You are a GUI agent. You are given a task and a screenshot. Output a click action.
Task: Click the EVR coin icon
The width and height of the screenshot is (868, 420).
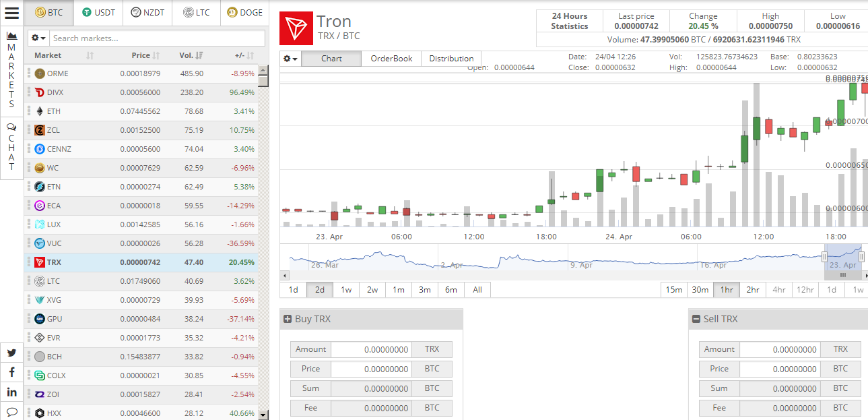coord(40,338)
